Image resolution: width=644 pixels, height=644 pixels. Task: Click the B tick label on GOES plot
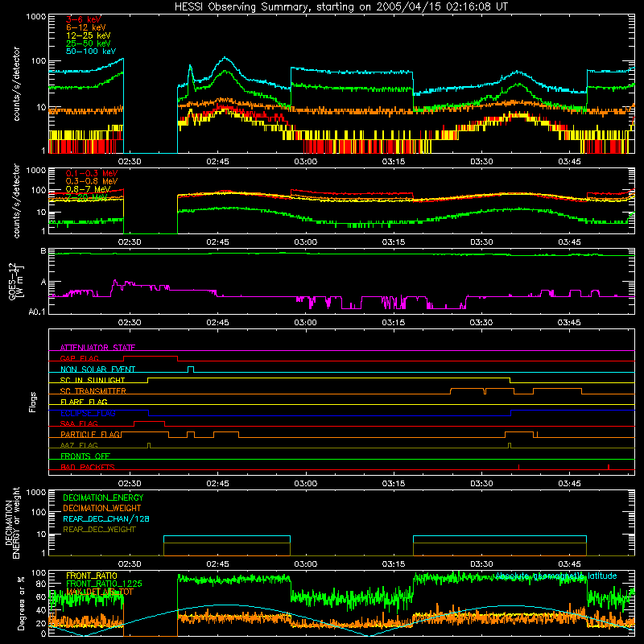coord(43,251)
